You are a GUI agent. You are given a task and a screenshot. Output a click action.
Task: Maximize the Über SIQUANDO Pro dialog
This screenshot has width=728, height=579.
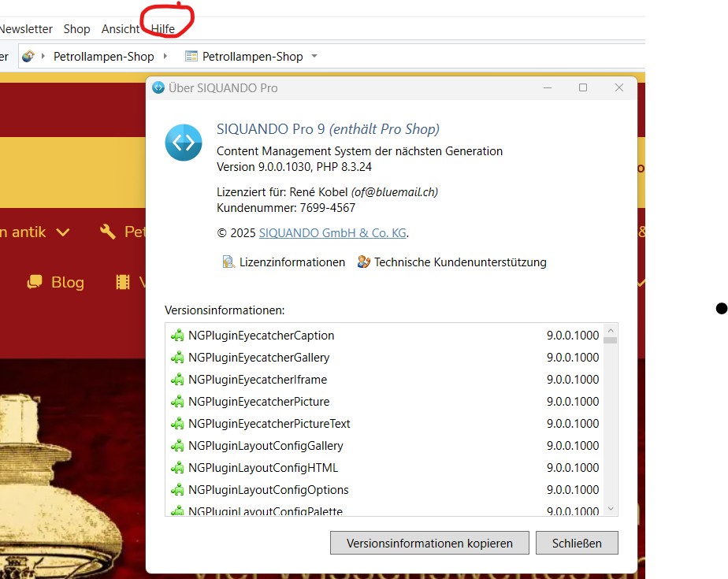pyautogui.click(x=583, y=87)
